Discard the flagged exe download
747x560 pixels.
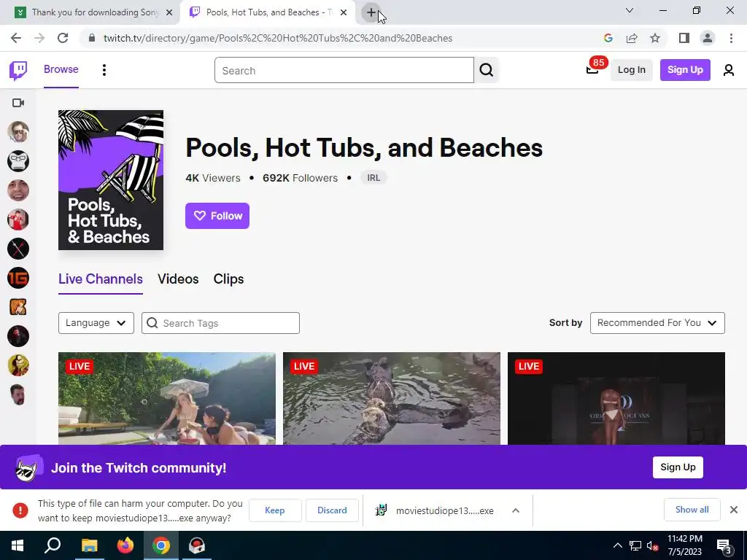coord(332,510)
